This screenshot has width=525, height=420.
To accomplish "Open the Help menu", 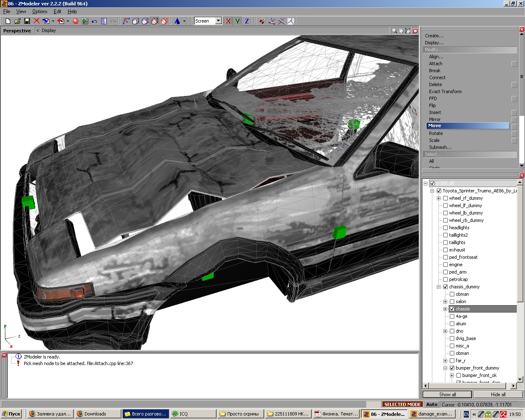I will 72,11.
